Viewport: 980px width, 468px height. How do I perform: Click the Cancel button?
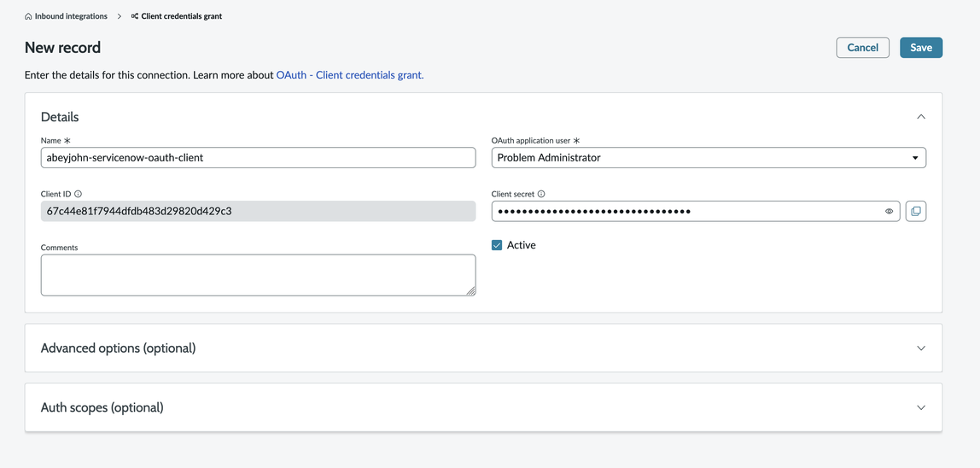(x=862, y=48)
